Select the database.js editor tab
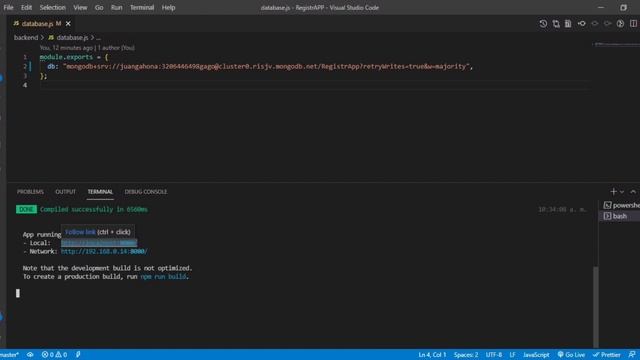 click(x=37, y=24)
